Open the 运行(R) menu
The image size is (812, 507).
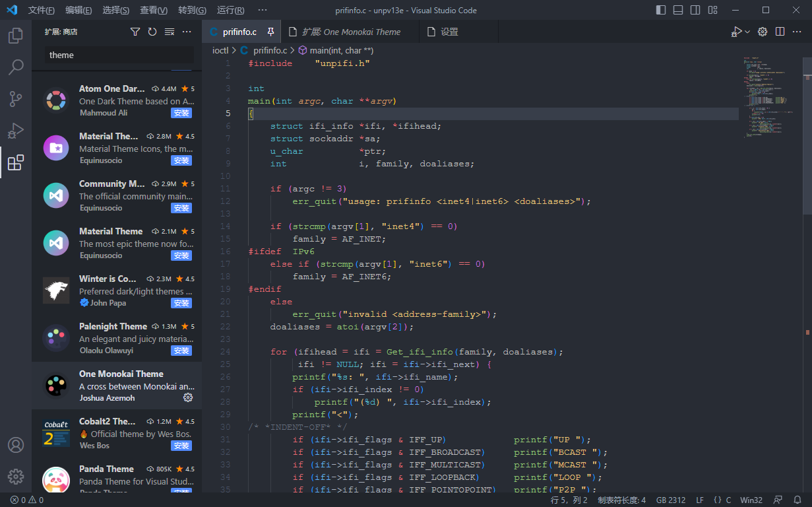pos(230,11)
